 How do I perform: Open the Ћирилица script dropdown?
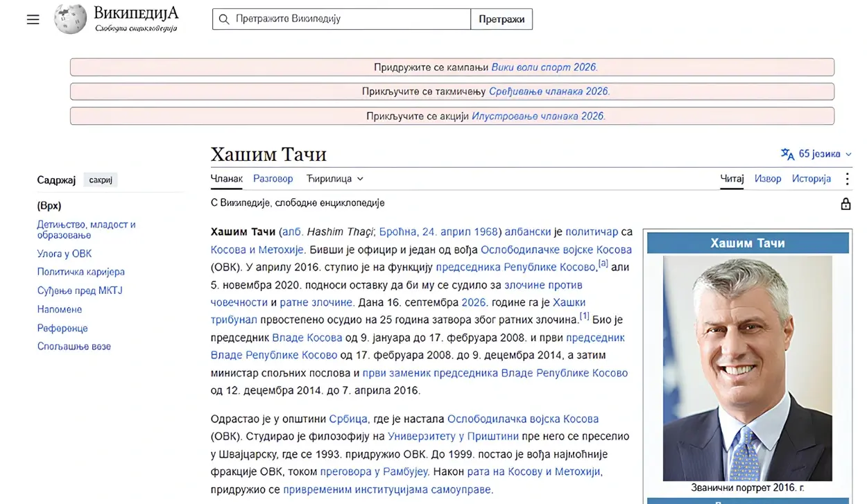point(335,179)
